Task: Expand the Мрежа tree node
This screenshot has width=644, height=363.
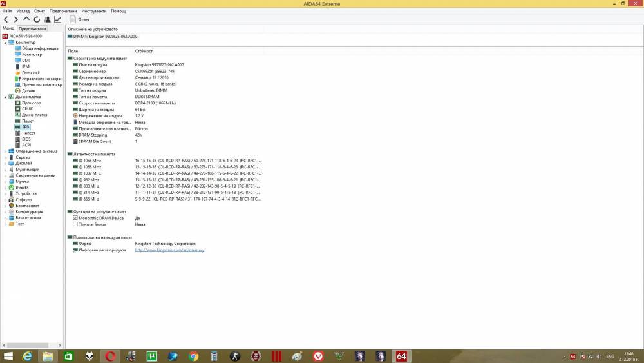Action: pos(5,181)
